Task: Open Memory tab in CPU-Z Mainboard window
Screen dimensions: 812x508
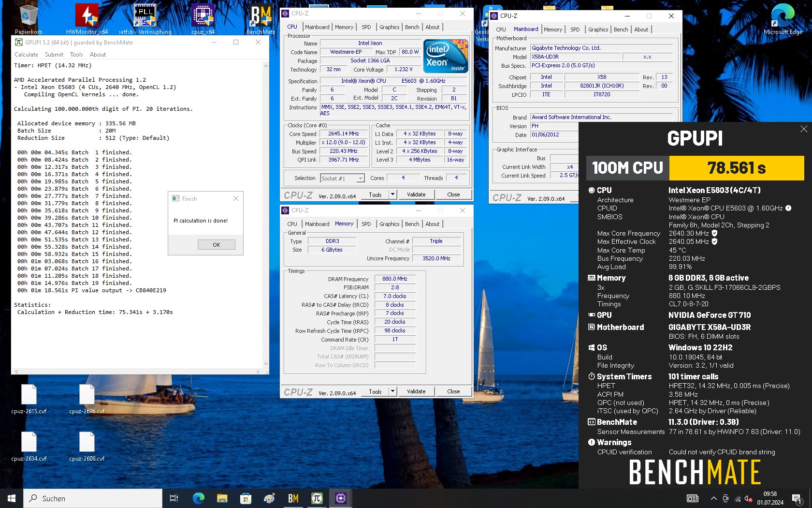Action: point(553,30)
